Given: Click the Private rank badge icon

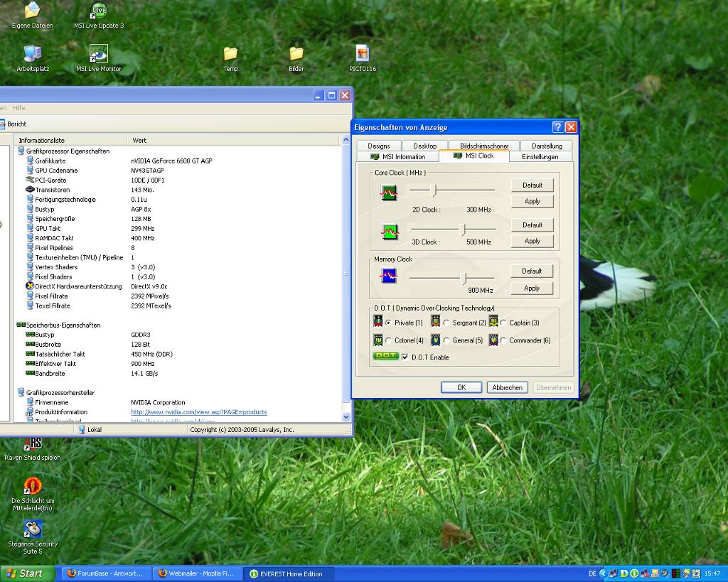Looking at the screenshot, I should pos(378,321).
